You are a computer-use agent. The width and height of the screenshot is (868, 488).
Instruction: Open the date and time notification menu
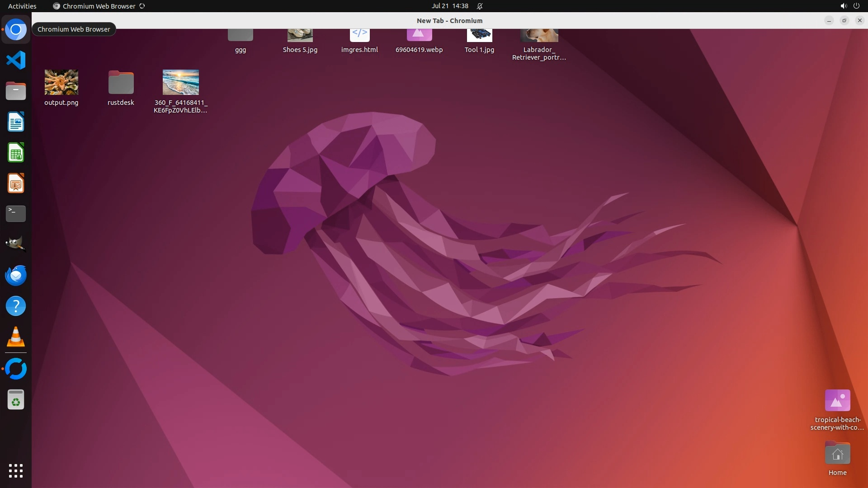coord(449,6)
